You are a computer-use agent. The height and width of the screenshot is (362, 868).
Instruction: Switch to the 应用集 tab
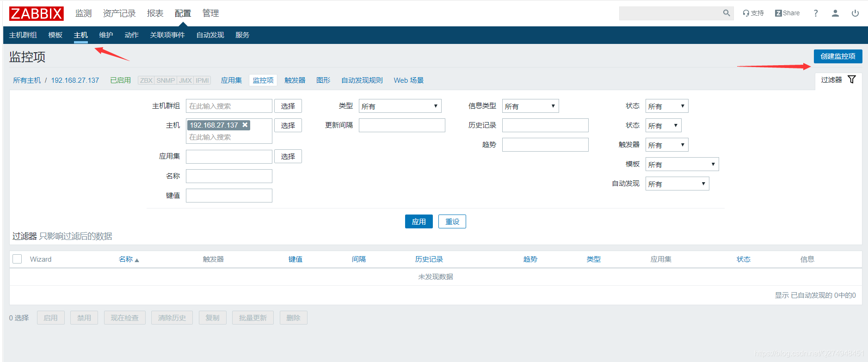231,80
